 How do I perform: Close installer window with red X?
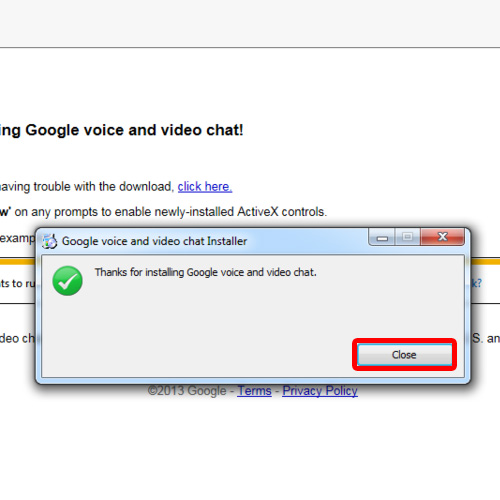point(442,237)
